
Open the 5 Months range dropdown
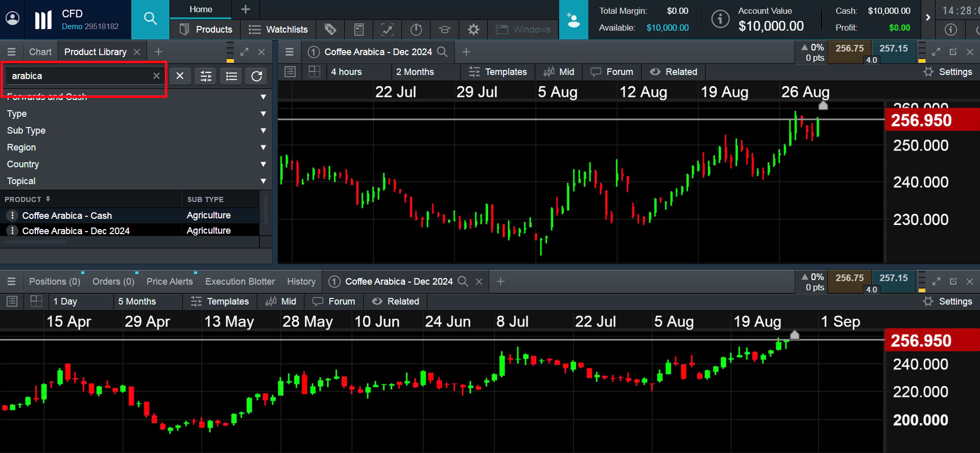(x=148, y=301)
